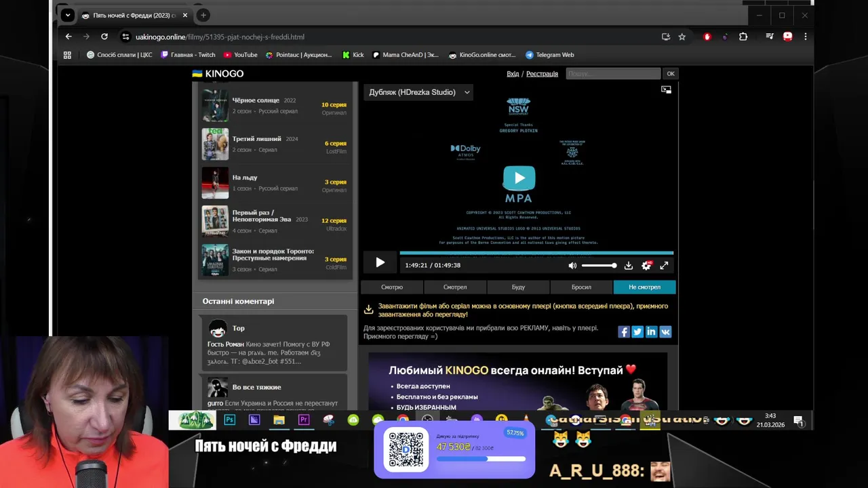Click the KINOGO promotional banner
Image resolution: width=868 pixels, height=488 pixels.
click(x=518, y=382)
